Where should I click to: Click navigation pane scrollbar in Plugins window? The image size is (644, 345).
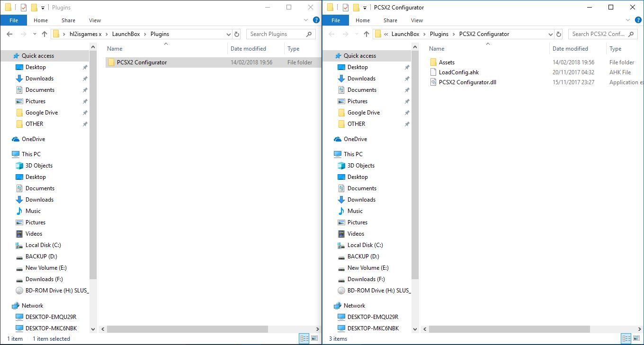point(93,166)
